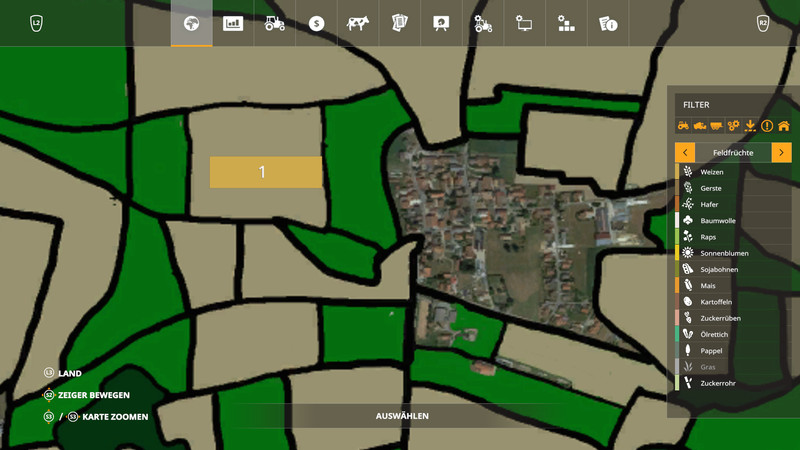Open the contracts documents tab
Viewport: 800px width, 450px height.
tap(400, 23)
